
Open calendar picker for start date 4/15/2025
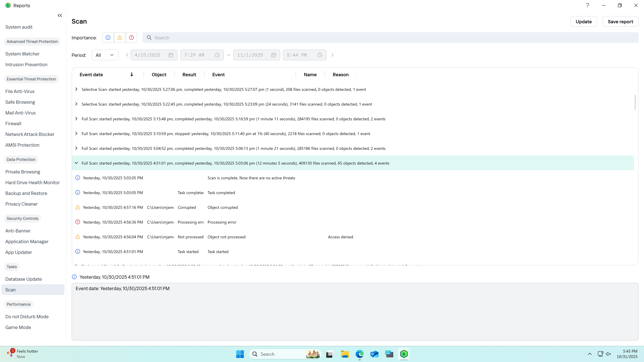click(171, 55)
